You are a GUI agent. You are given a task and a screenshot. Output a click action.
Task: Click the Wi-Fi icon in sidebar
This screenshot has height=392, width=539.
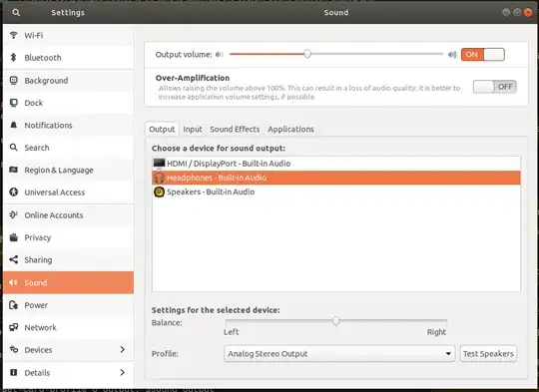(x=13, y=35)
